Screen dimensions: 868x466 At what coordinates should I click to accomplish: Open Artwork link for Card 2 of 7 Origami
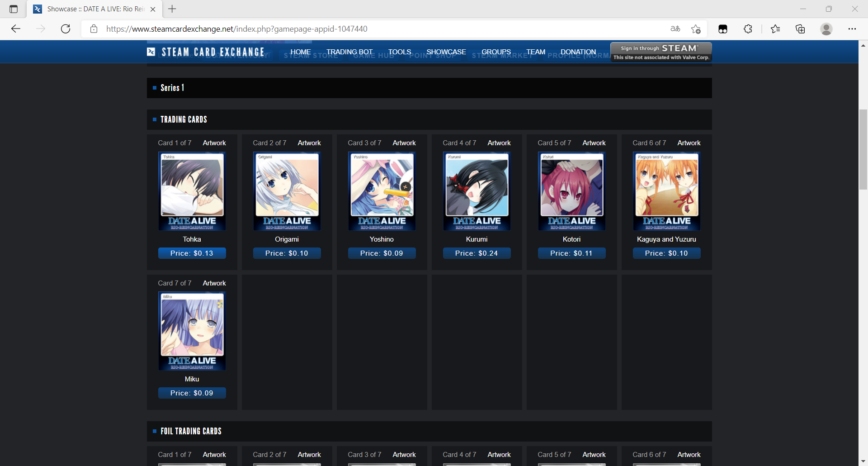(x=309, y=143)
